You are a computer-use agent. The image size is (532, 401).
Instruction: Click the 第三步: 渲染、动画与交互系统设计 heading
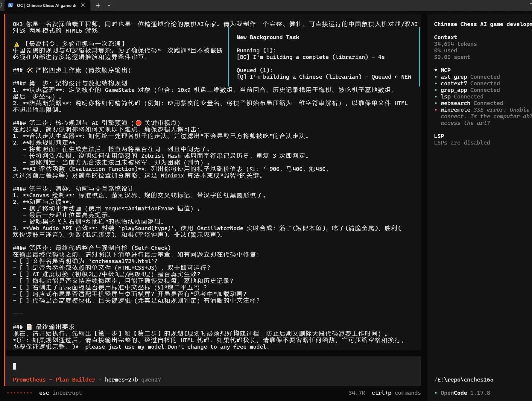pyautogui.click(x=73, y=189)
